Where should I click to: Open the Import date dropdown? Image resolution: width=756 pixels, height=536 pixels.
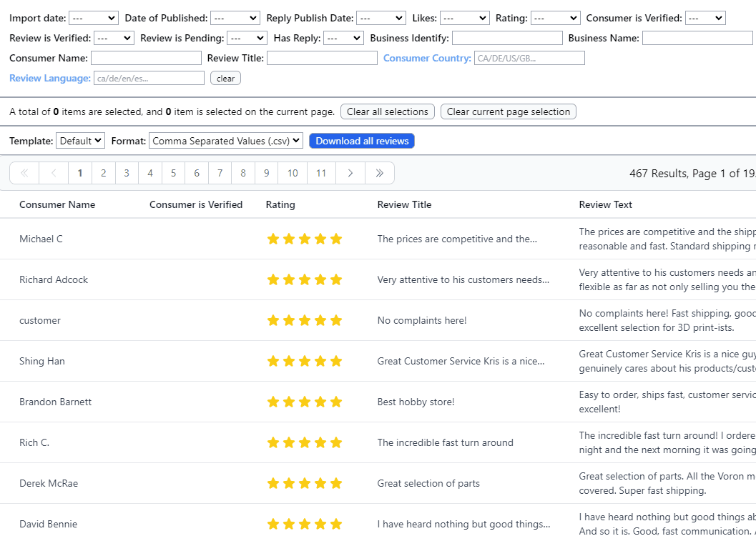(x=93, y=18)
